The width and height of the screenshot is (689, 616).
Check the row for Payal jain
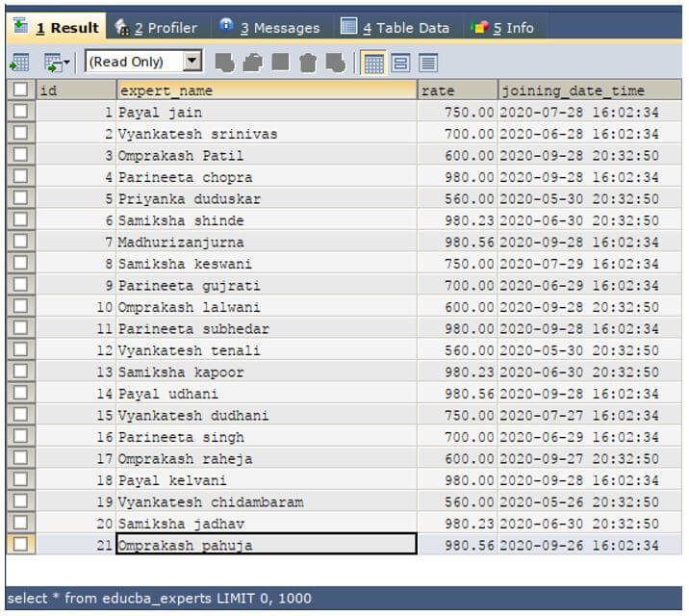(20, 111)
